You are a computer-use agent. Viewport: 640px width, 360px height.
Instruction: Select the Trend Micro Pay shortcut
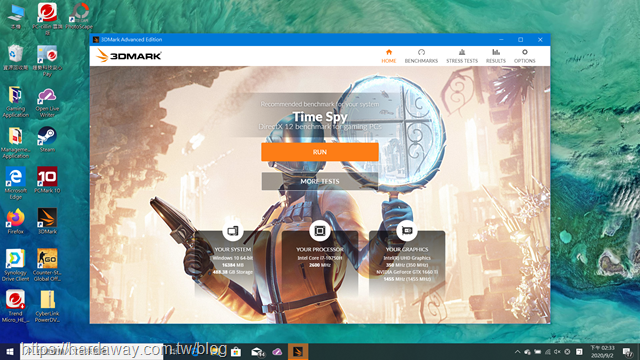pyautogui.click(x=47, y=60)
